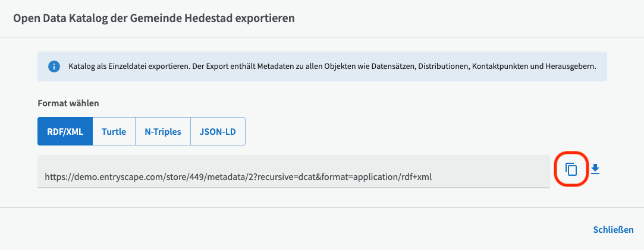Viewport: 644px width, 250px height.
Task: Click the blue info icon in banner
Action: click(54, 66)
